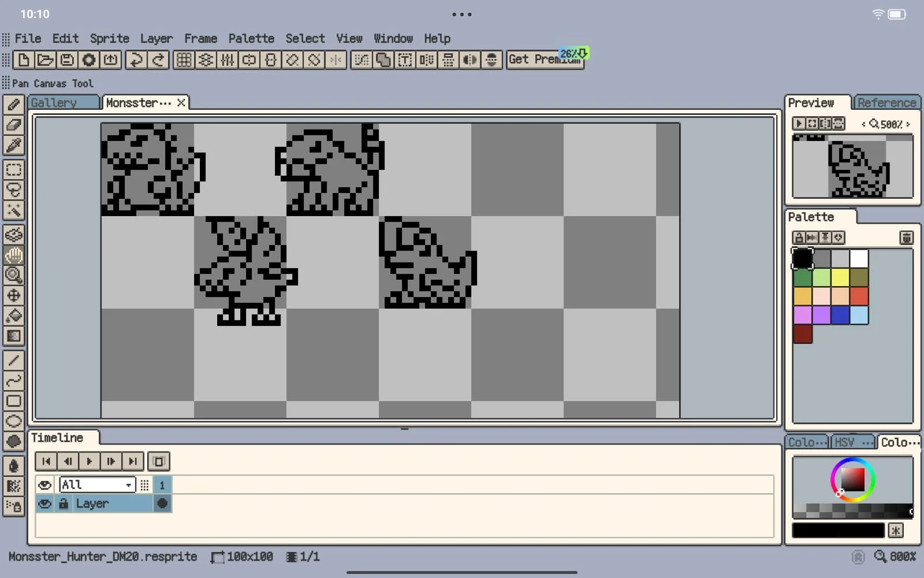The width and height of the screenshot is (924, 578).
Task: Pick the Eyedropper tool
Action: [14, 145]
